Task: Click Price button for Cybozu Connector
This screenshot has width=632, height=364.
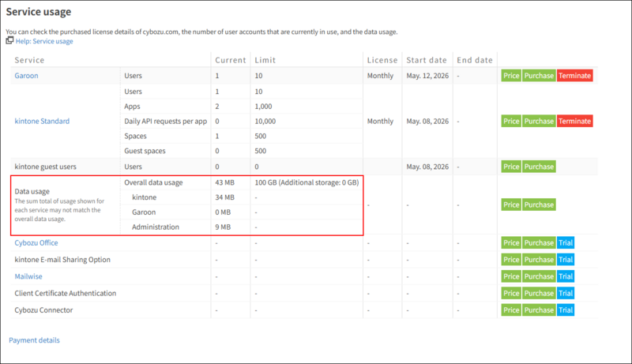Action: click(x=511, y=310)
